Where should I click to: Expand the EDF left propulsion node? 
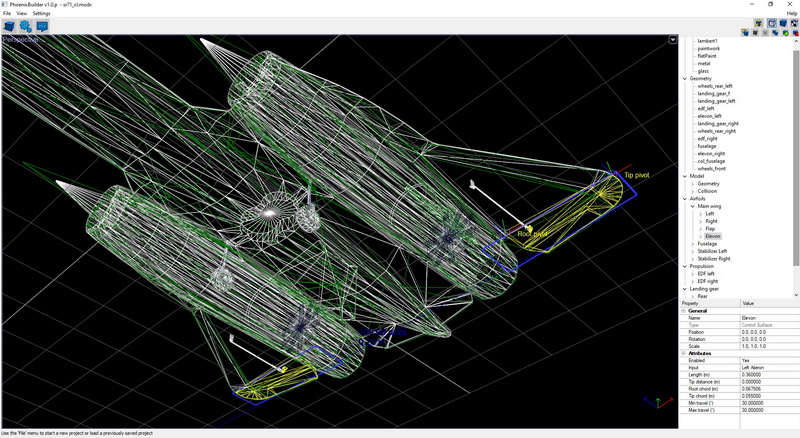pyautogui.click(x=693, y=273)
